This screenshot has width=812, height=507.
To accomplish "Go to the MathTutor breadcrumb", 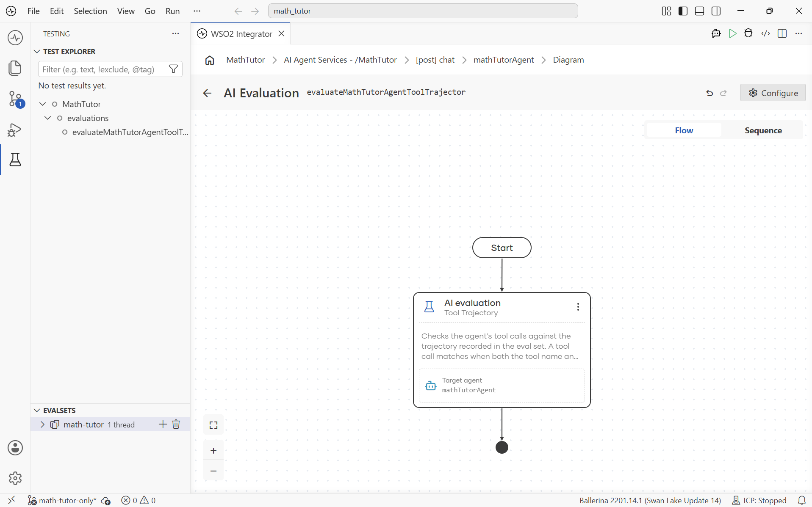I will click(x=245, y=60).
